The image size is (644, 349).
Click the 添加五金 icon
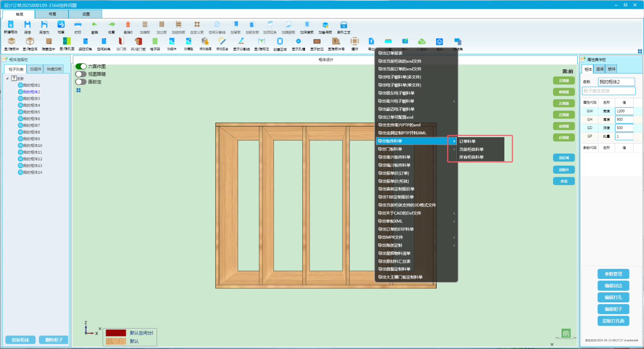222,41
